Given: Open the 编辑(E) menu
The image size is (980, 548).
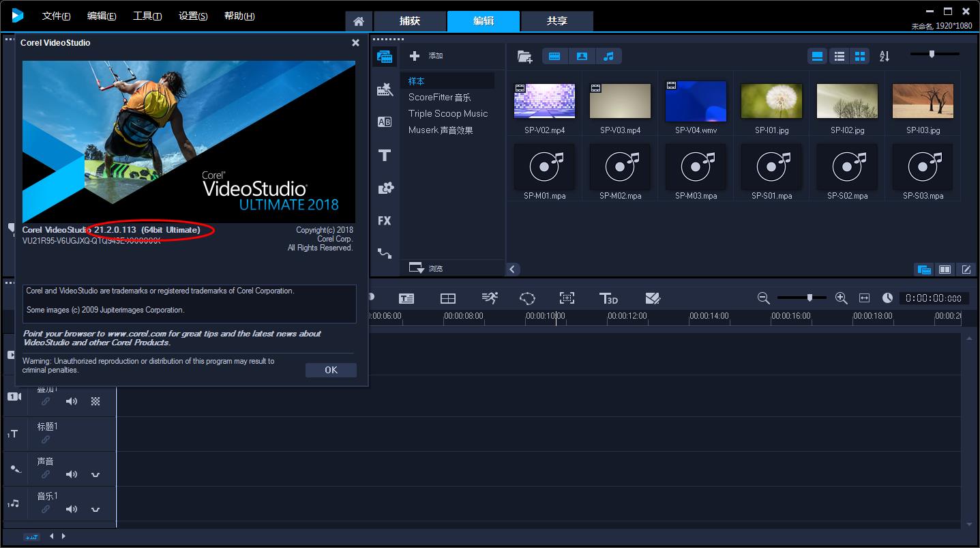Looking at the screenshot, I should [102, 16].
